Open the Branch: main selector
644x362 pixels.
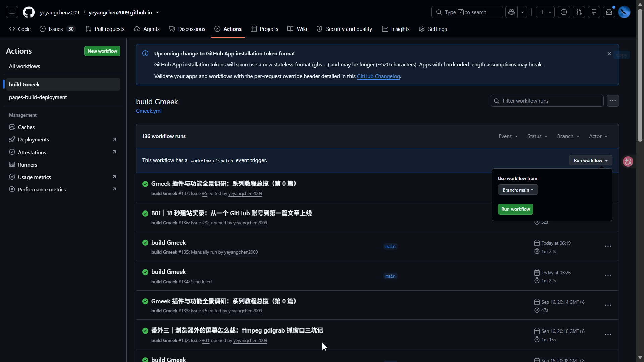[518, 190]
